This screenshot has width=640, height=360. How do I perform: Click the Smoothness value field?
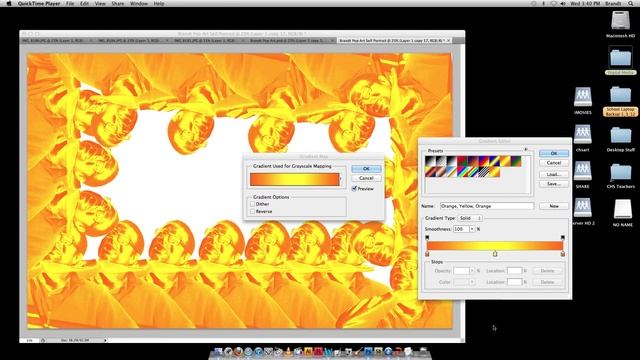[461, 229]
